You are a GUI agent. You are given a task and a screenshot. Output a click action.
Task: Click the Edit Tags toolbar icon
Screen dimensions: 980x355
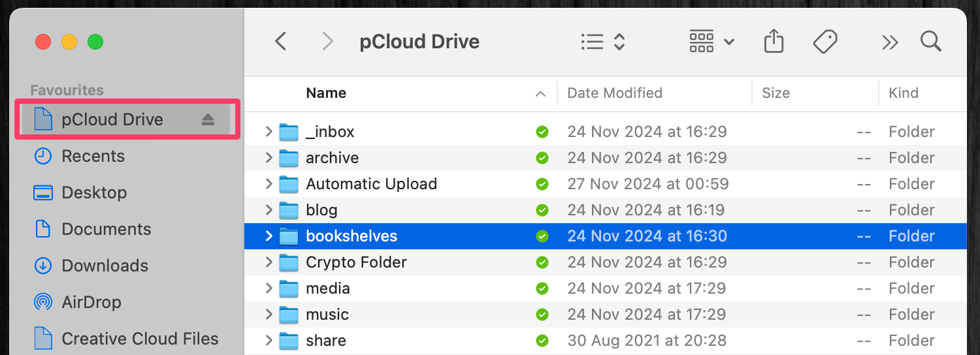[x=825, y=42]
